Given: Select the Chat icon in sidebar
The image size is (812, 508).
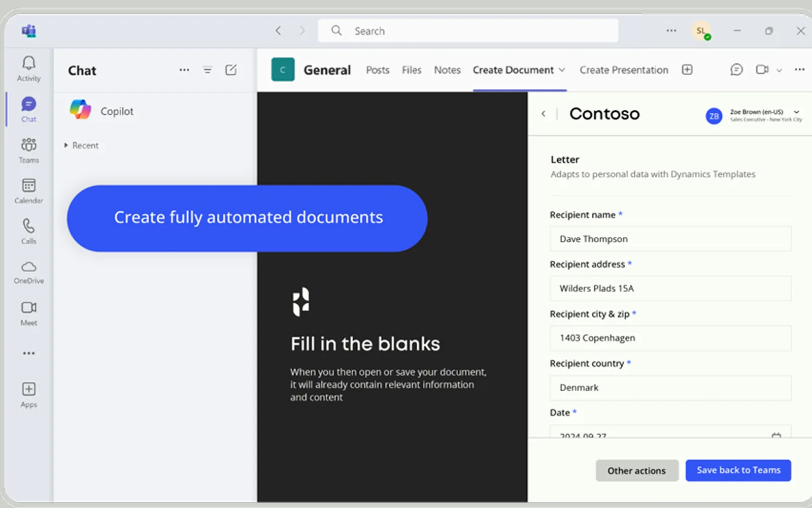Looking at the screenshot, I should pyautogui.click(x=29, y=109).
